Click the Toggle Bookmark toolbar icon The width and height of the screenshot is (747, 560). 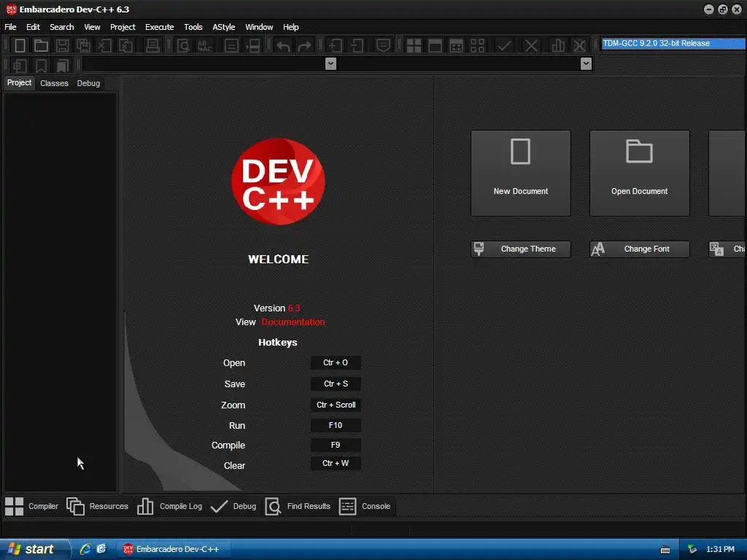pyautogui.click(x=41, y=65)
